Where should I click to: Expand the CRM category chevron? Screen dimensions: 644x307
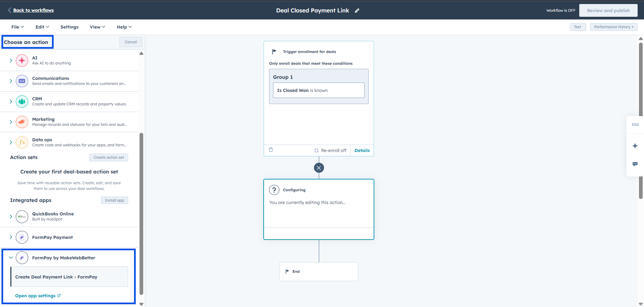(11, 101)
